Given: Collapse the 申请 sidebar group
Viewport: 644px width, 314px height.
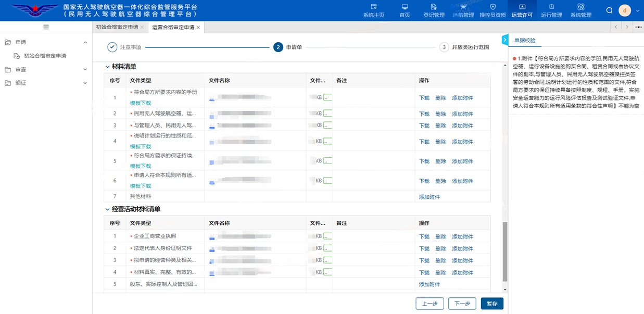Looking at the screenshot, I should point(85,42).
